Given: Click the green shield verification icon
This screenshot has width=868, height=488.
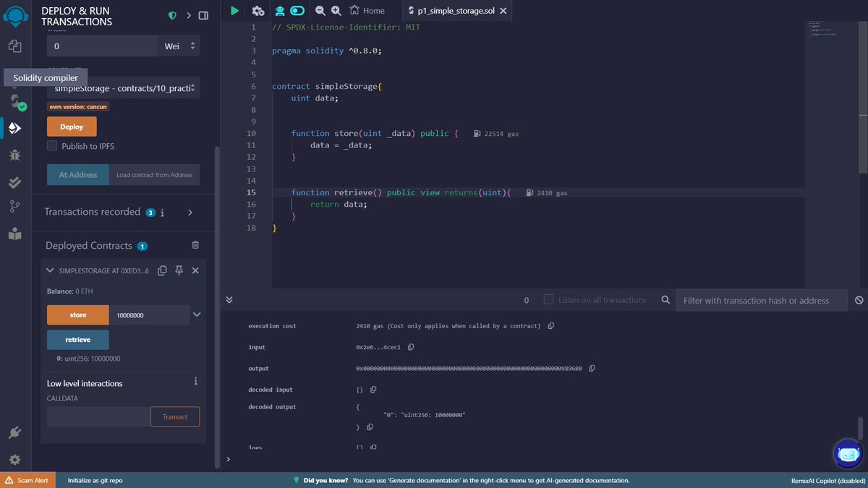Looking at the screenshot, I should tap(172, 15).
